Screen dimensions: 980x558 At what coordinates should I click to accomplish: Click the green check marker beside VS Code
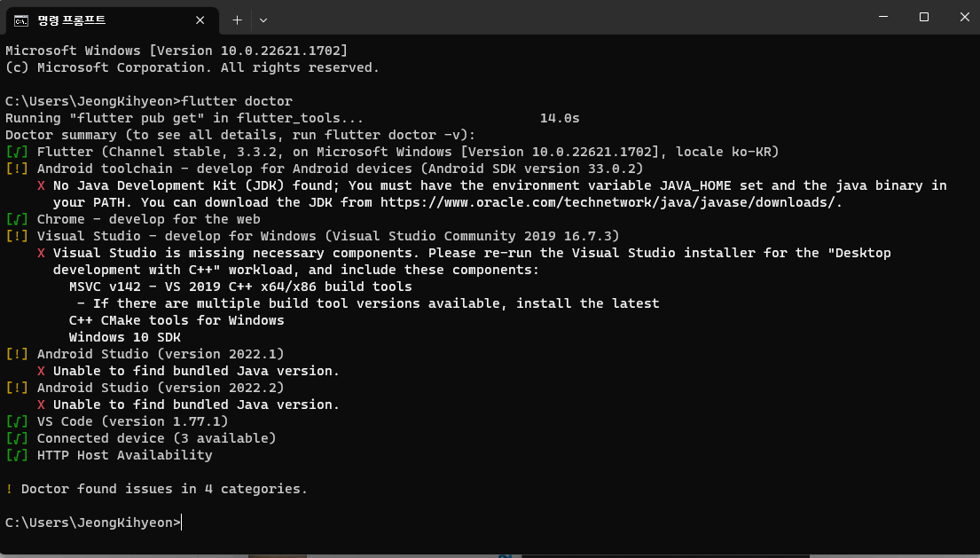tap(17, 421)
